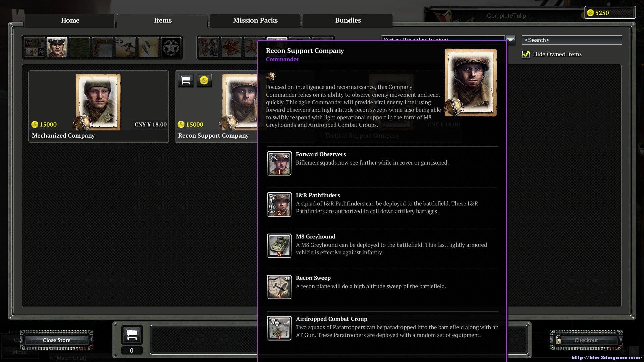
Task: Select the Commanders category filter icon
Action: [57, 47]
